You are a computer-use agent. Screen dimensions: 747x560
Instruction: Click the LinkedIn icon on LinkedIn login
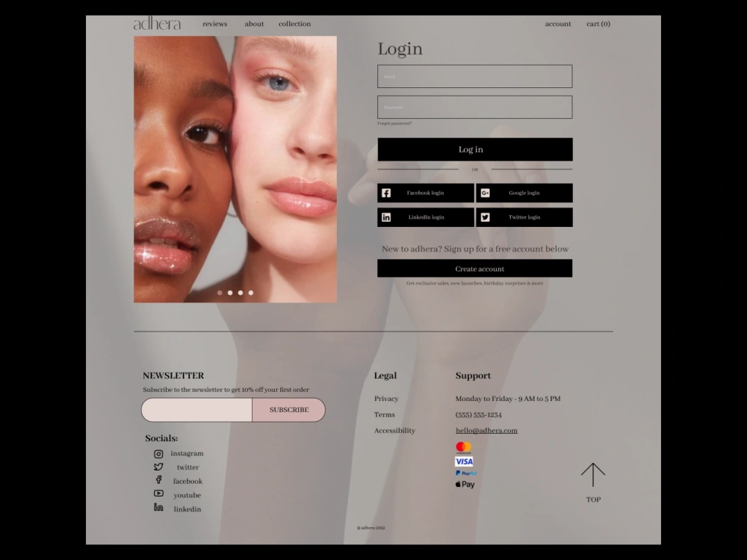pos(386,217)
